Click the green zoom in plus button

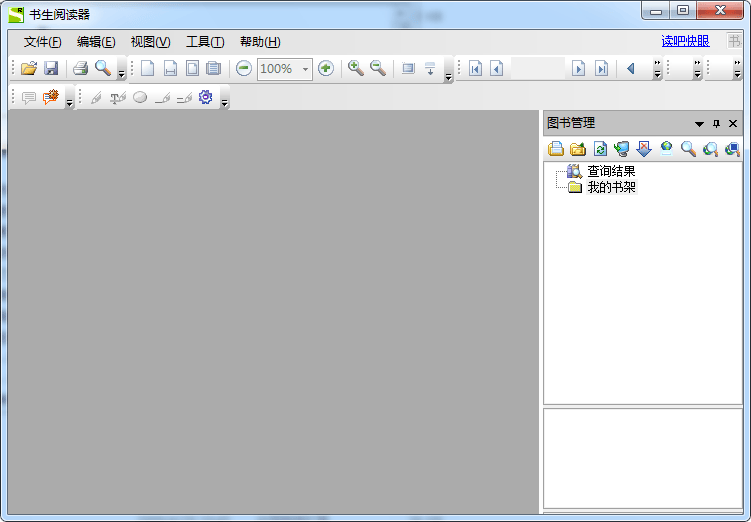point(326,69)
